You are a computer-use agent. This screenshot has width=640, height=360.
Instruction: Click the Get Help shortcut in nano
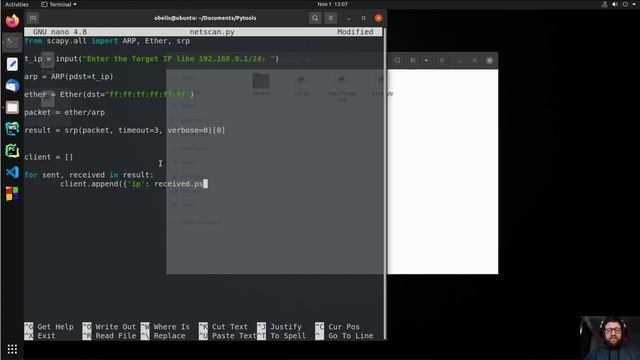pos(49,327)
